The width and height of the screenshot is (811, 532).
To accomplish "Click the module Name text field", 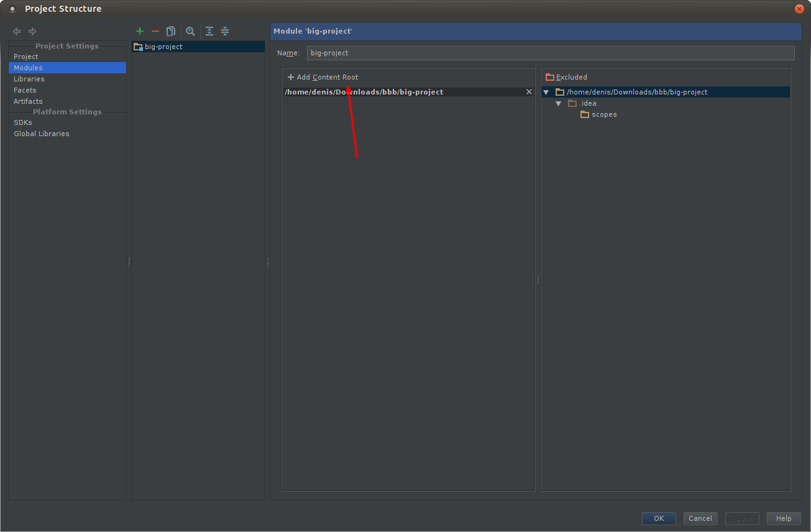I will (551, 53).
